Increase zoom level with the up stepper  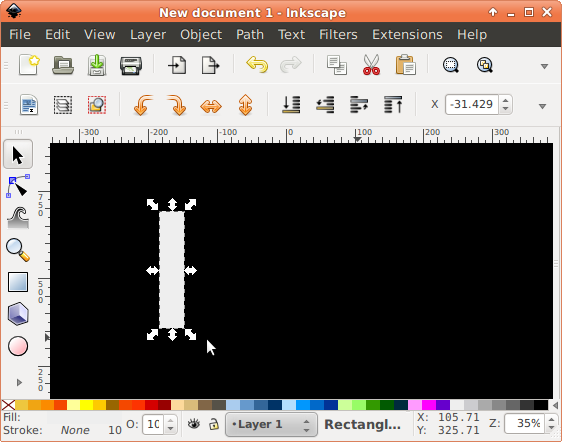pyautogui.click(x=551, y=419)
